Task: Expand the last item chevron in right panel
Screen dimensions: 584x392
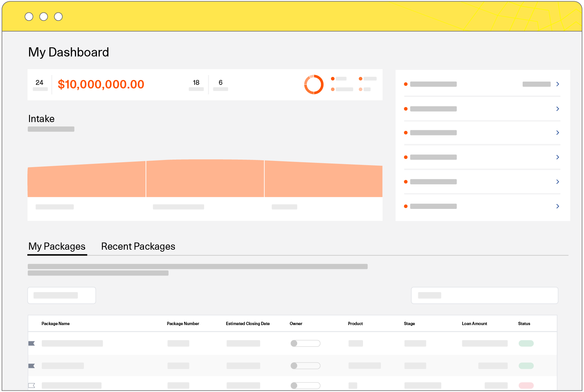Action: coord(558,206)
